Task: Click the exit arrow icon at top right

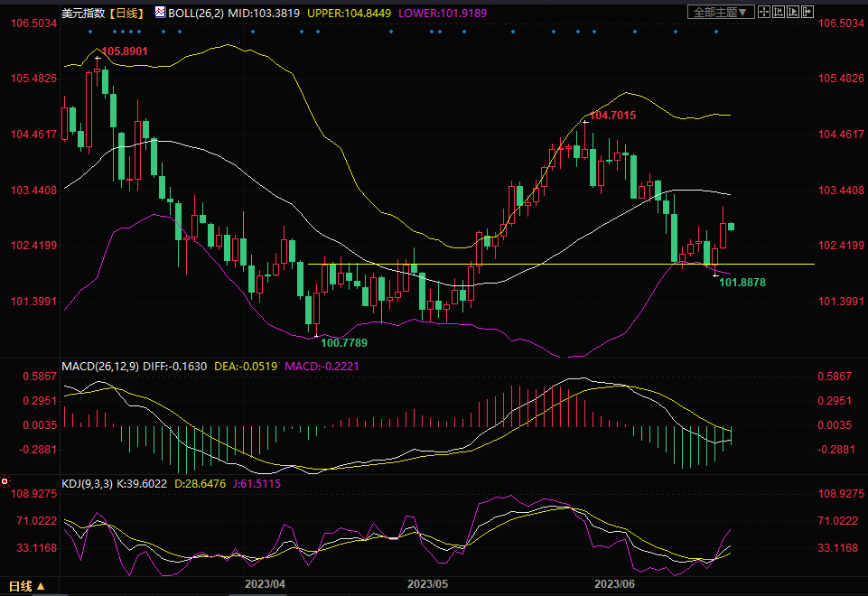Action: tap(807, 12)
